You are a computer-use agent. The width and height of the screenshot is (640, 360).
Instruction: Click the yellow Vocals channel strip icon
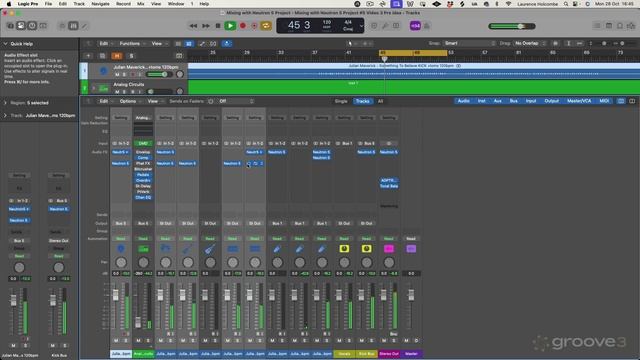(344, 249)
